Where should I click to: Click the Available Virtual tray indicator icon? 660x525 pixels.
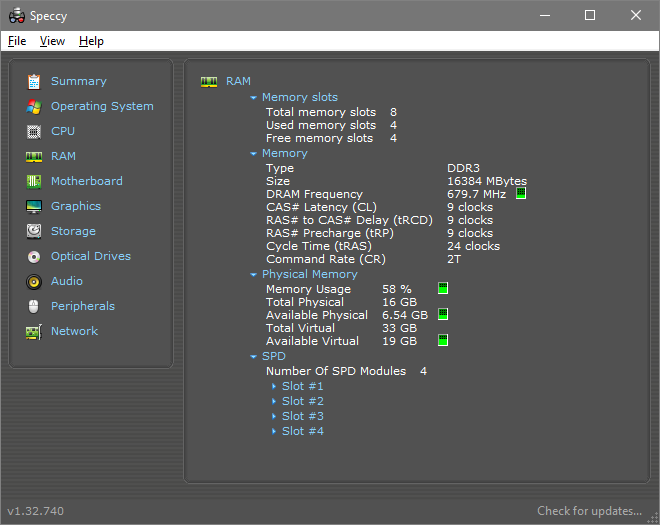[443, 340]
